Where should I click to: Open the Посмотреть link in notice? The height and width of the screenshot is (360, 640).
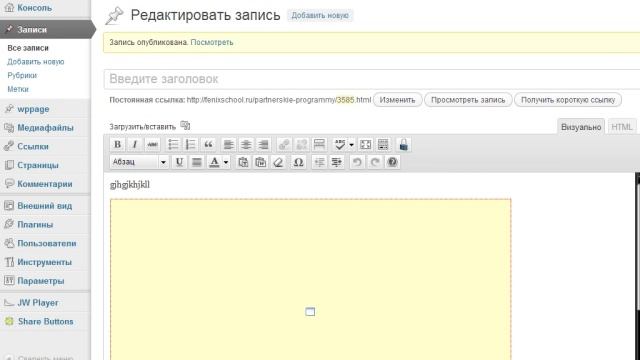(x=212, y=42)
